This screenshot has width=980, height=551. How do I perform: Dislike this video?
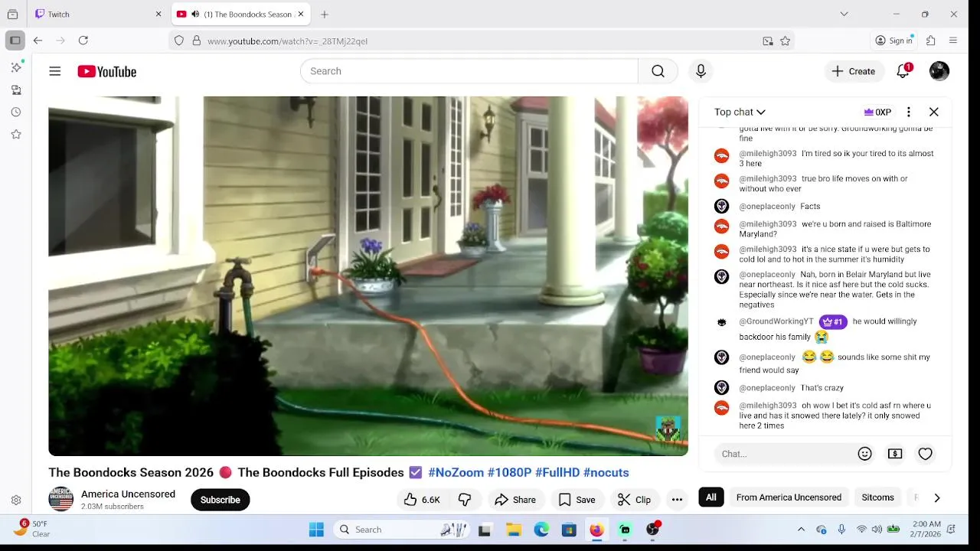click(465, 500)
